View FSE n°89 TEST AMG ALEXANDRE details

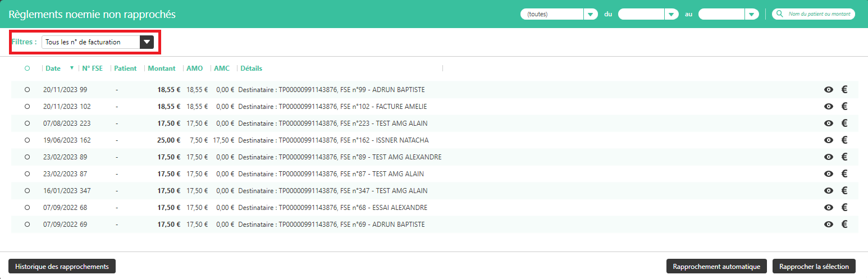pyautogui.click(x=828, y=157)
